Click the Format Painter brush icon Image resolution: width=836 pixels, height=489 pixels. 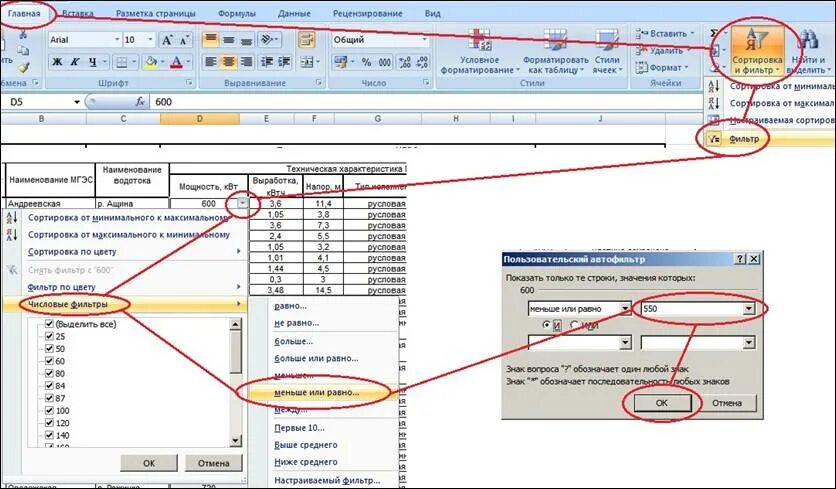coord(22,68)
